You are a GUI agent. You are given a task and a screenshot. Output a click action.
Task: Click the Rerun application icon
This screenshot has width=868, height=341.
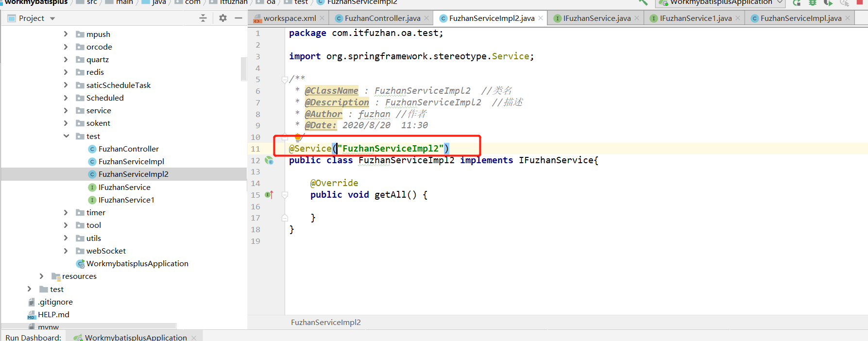click(x=797, y=2)
